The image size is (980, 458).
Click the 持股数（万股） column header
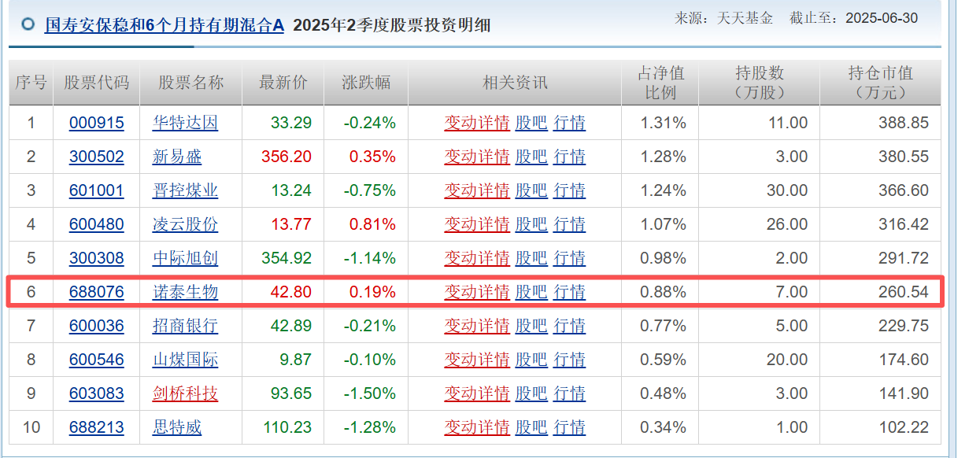click(760, 83)
